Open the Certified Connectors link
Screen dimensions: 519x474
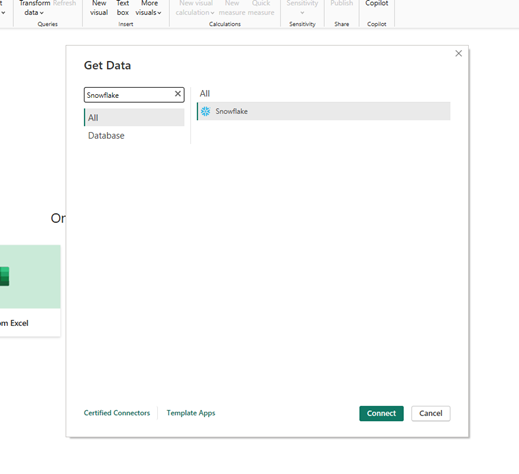(117, 413)
